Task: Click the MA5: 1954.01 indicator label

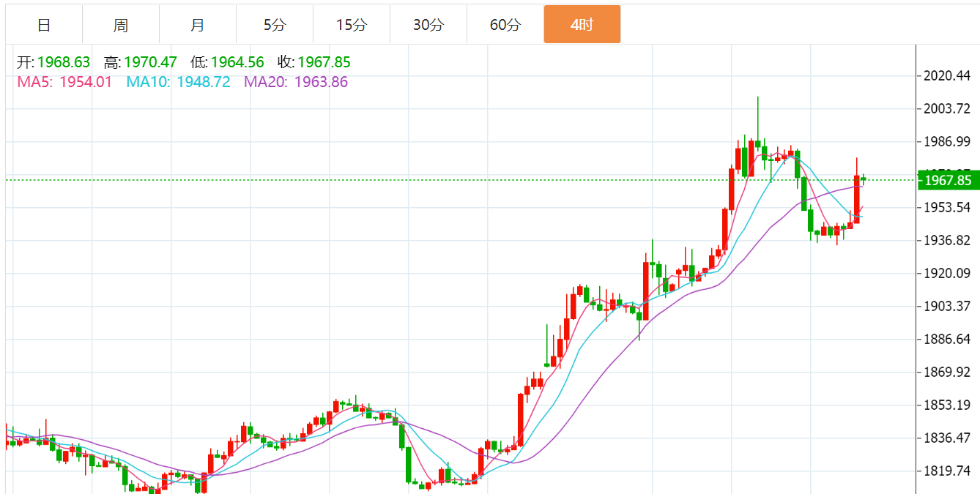Action: [64, 82]
